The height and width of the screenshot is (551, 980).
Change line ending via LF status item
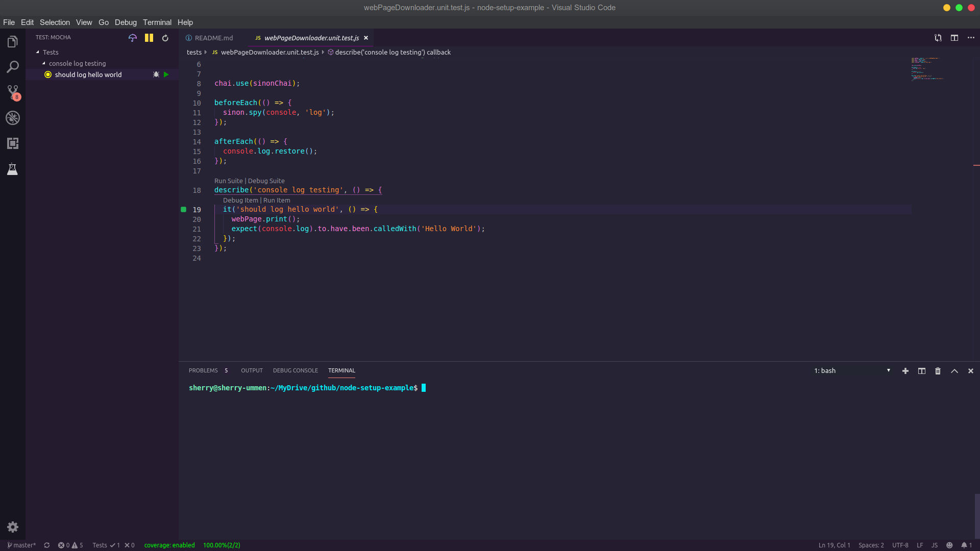point(920,545)
